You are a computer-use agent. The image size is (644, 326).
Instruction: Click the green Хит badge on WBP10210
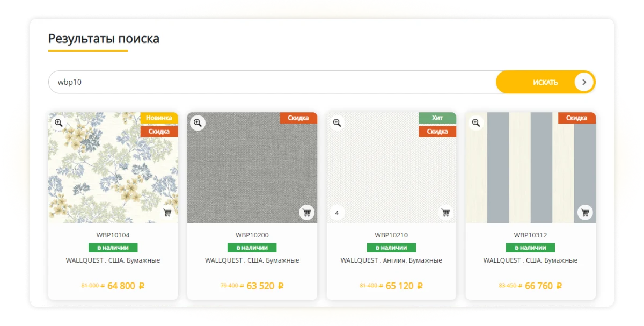click(437, 118)
